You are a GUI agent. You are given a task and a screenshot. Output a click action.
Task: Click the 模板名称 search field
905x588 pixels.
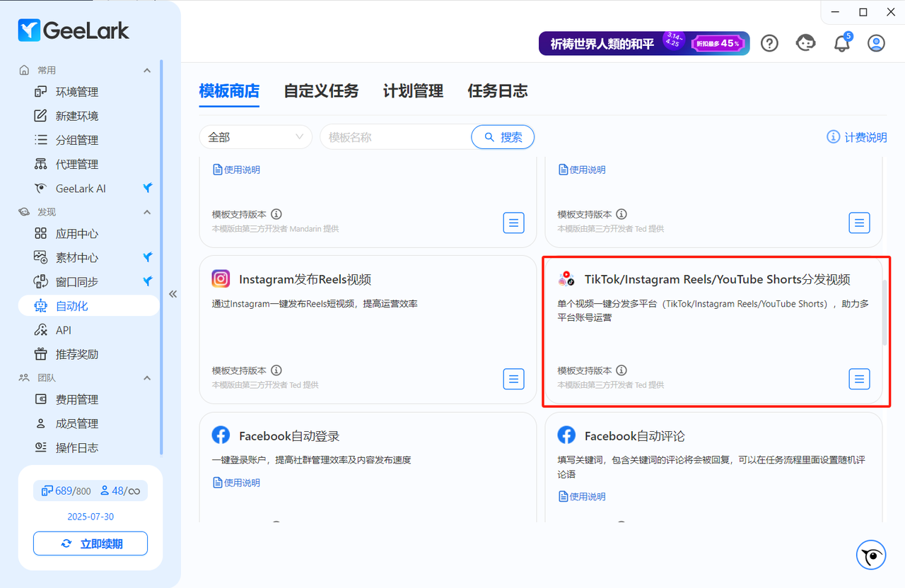click(395, 137)
